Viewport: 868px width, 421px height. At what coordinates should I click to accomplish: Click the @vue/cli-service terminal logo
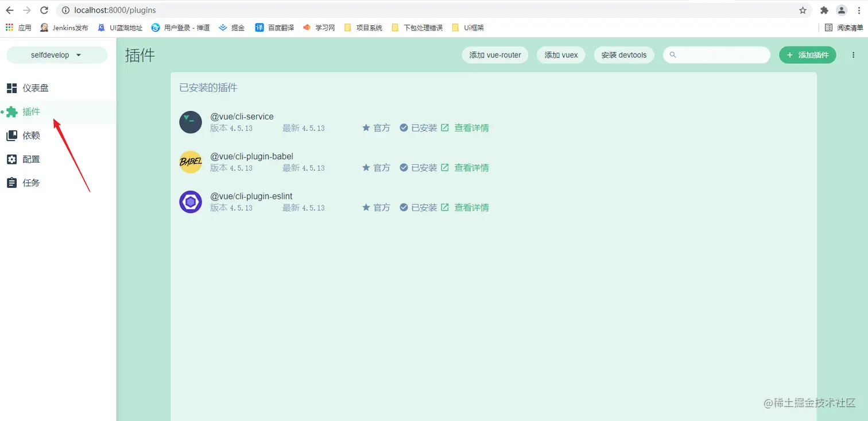click(191, 122)
